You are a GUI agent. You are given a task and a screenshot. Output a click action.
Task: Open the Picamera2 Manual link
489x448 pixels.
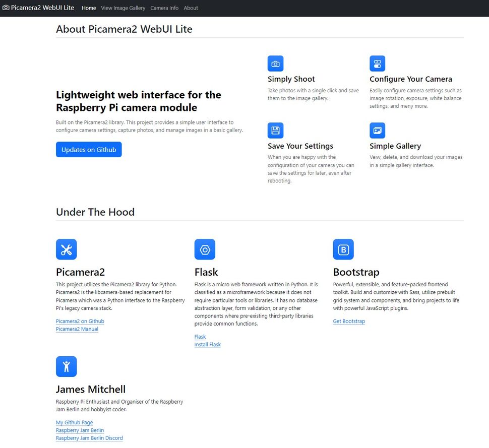77,329
